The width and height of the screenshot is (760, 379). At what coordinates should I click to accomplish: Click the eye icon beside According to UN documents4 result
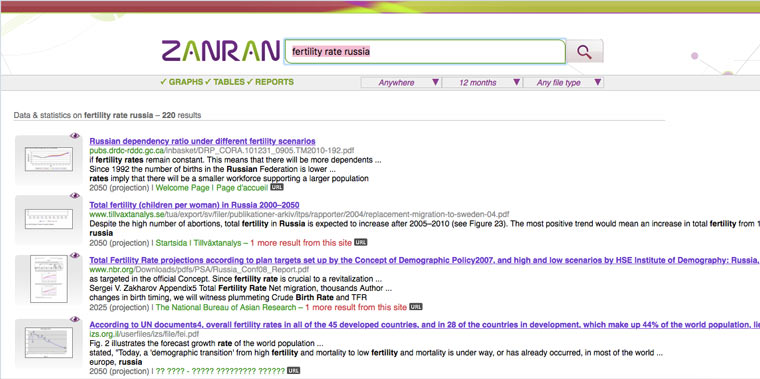click(x=75, y=319)
